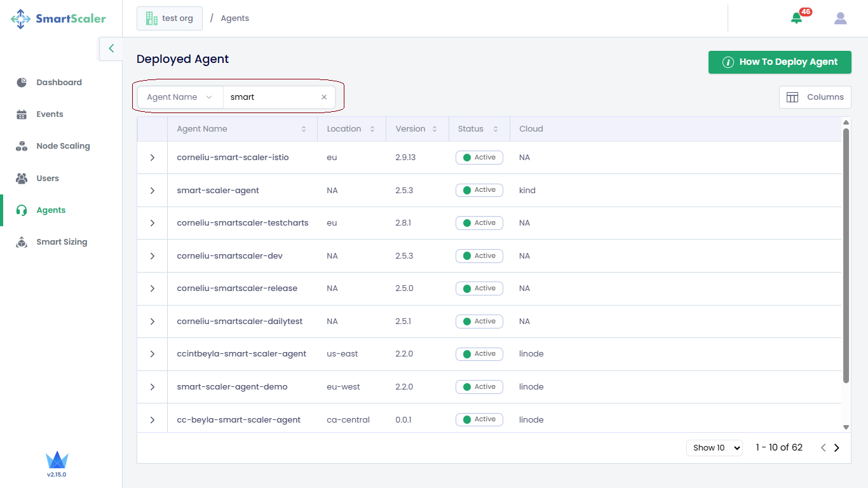
Task: Click the Cloud column header
Action: 531,129
